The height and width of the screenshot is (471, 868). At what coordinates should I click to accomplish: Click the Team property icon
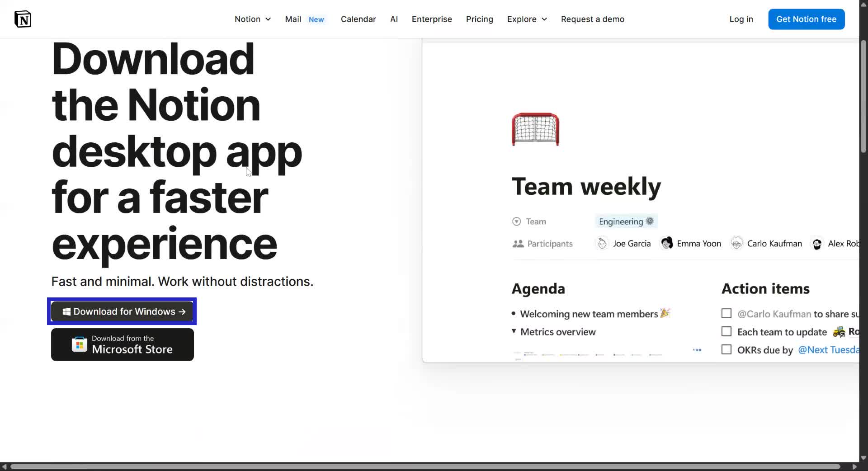coord(517,221)
